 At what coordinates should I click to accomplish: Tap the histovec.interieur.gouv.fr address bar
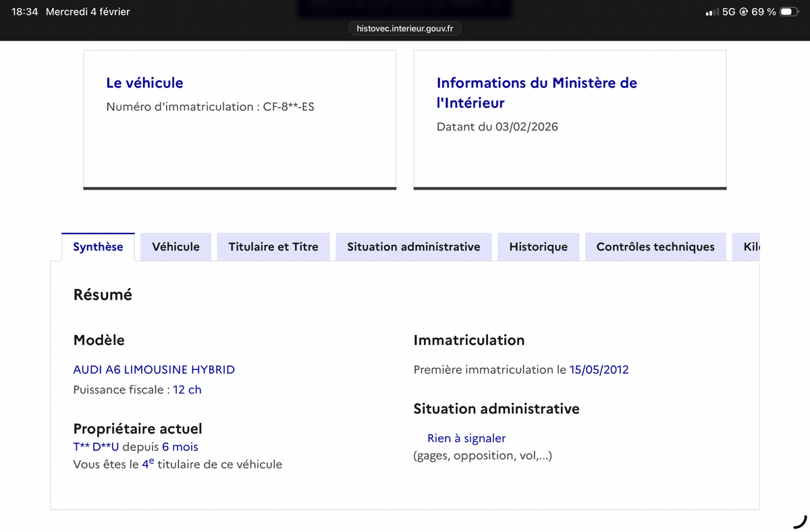(405, 28)
